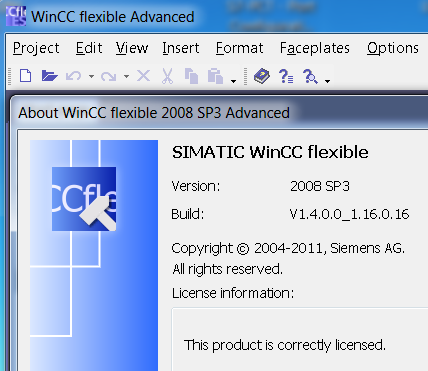Open the Insert menu

point(181,48)
